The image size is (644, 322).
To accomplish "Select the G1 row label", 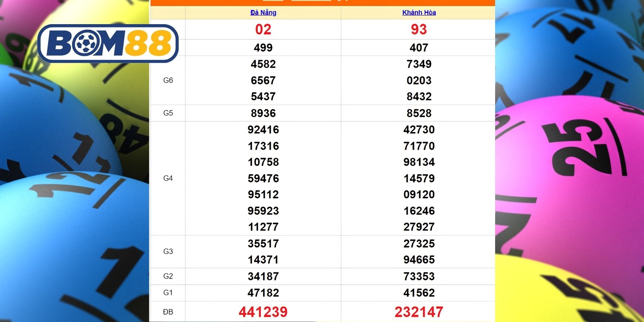I will pos(168,293).
